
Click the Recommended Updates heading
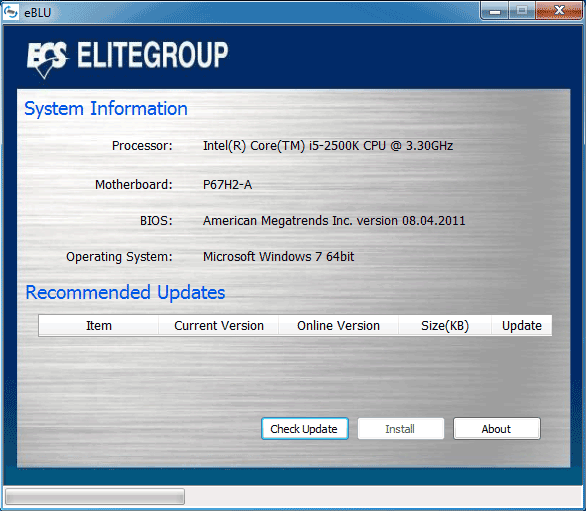click(125, 292)
